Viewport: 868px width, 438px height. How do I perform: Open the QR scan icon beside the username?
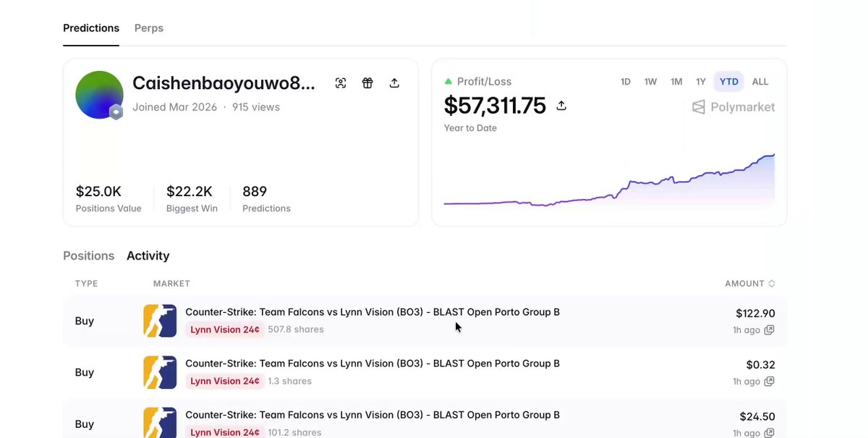(341, 83)
